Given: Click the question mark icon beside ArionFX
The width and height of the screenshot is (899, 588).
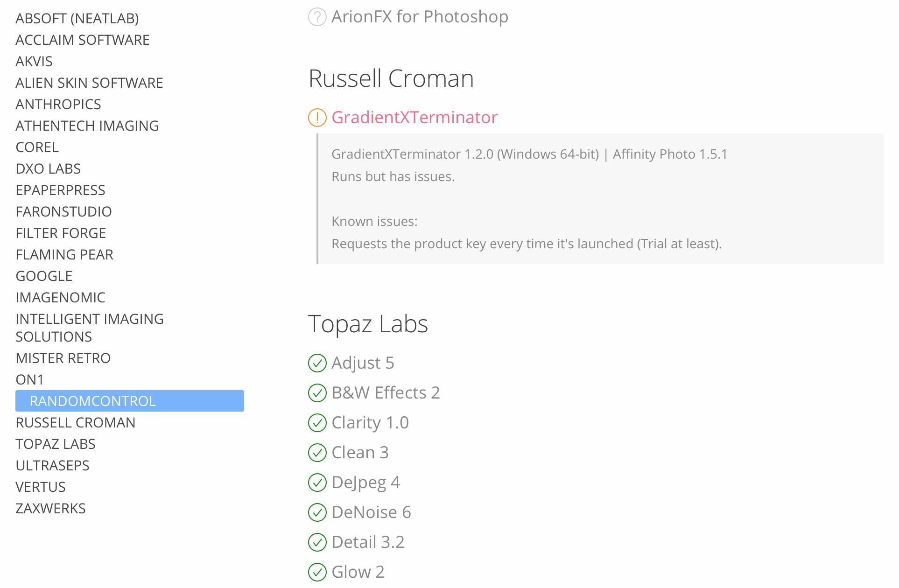Looking at the screenshot, I should (x=317, y=17).
